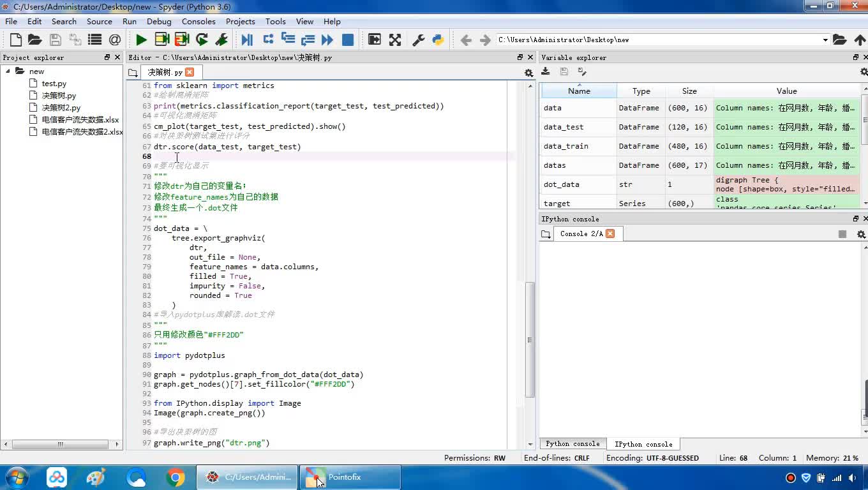Open the Python path manager icon
Image resolution: width=868 pixels, height=490 pixels.
[438, 40]
